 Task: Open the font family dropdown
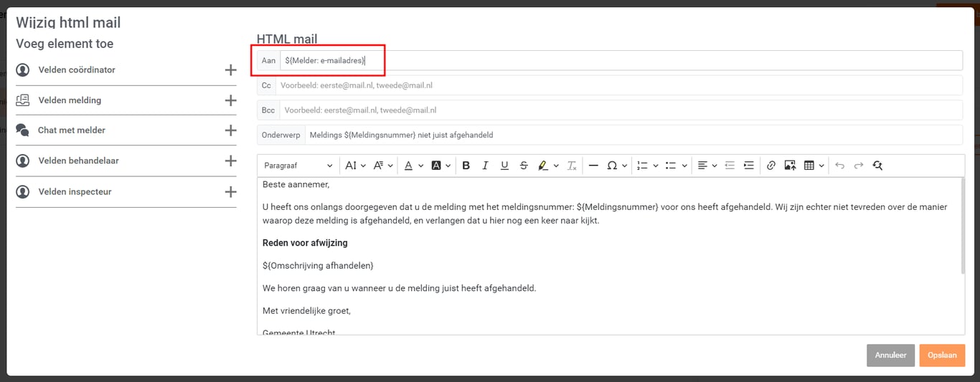tap(383, 166)
